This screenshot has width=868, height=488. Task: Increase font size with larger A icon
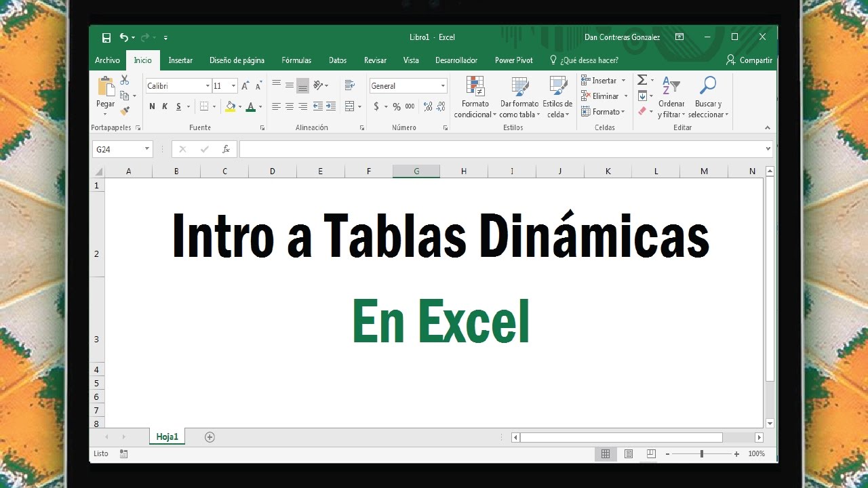point(245,86)
